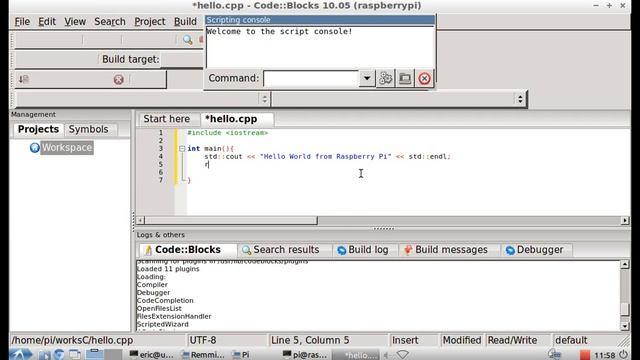The height and width of the screenshot is (360, 640).
Task: Click 'ScriptedWizard' log entry
Action: pyautogui.click(x=162, y=324)
